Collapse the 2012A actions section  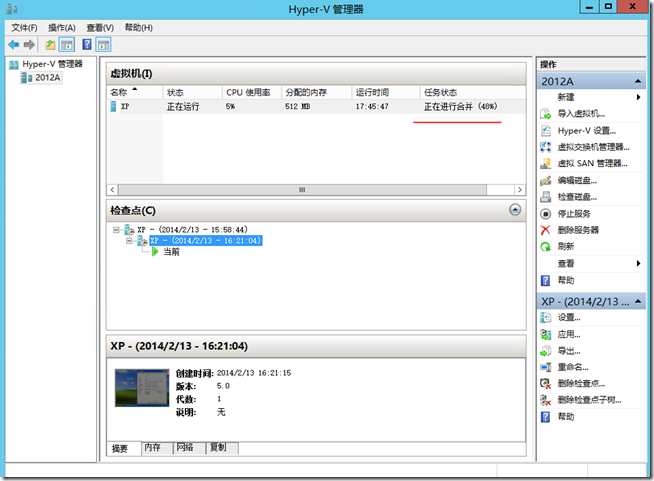[x=638, y=81]
